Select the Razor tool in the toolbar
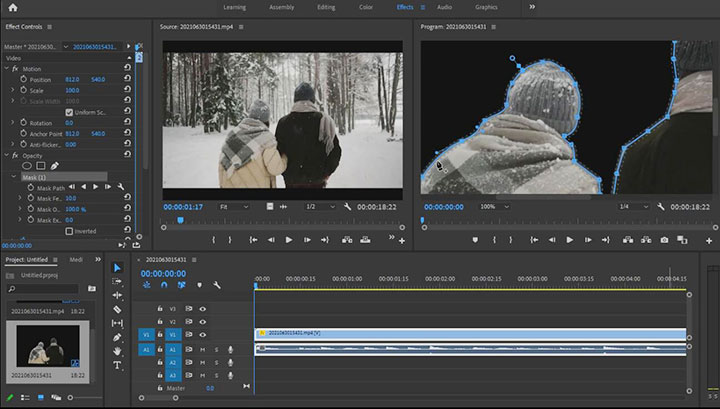 tap(117, 309)
